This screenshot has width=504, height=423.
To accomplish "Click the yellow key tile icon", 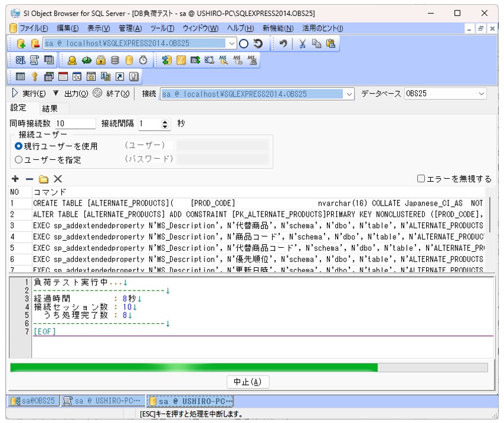I will 181,60.
